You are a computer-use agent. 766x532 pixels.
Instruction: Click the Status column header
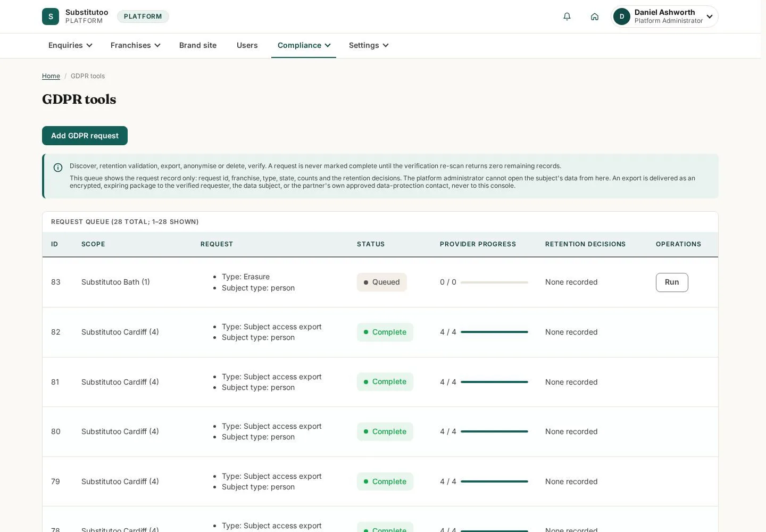pyautogui.click(x=371, y=244)
